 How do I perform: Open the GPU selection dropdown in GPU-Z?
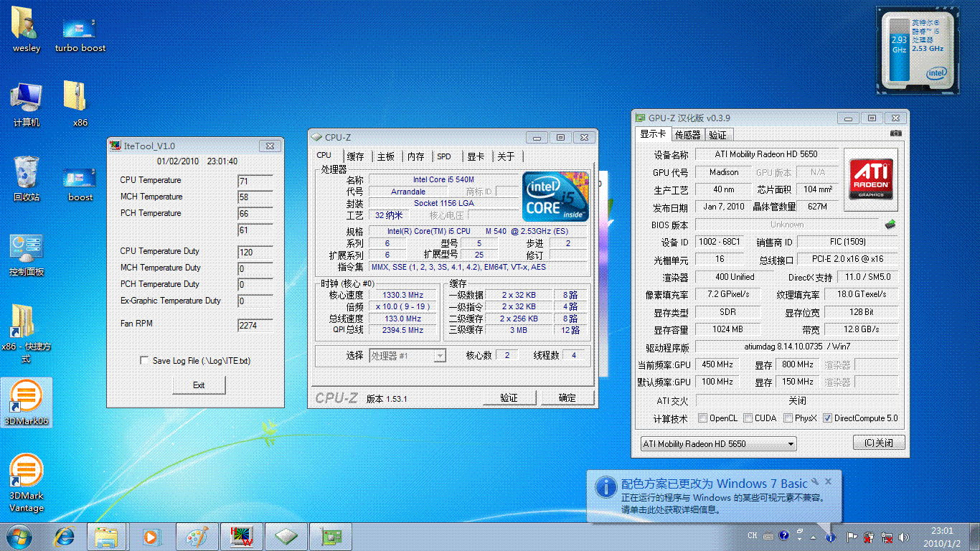[718, 443]
